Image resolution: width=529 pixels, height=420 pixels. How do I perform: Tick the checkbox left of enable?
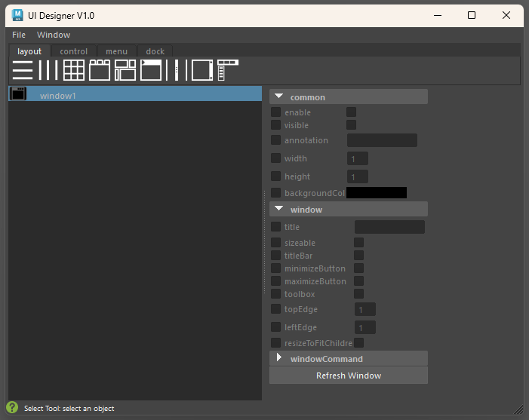(x=276, y=112)
